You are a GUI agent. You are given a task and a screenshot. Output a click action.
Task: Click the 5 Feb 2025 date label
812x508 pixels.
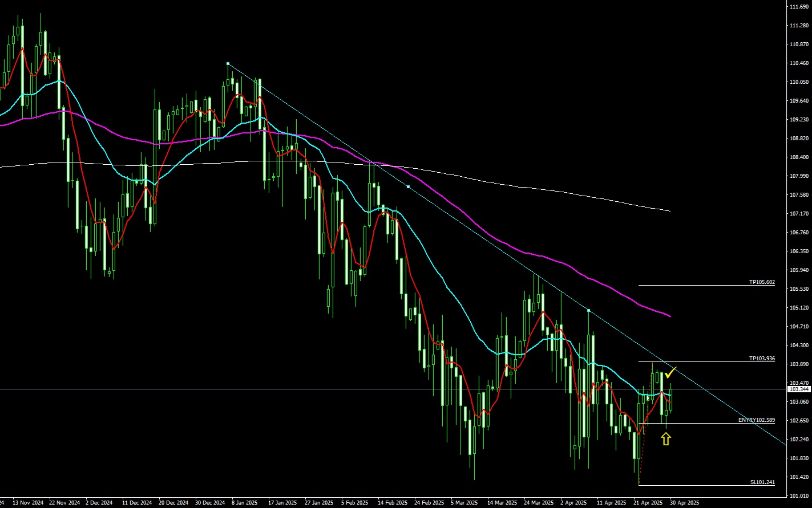[354, 503]
